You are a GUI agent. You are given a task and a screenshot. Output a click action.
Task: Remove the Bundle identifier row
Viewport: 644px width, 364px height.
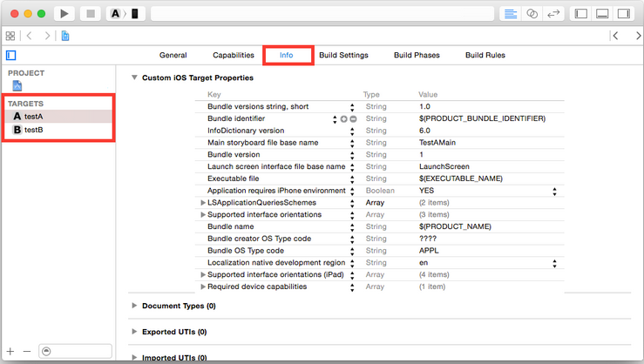(353, 118)
